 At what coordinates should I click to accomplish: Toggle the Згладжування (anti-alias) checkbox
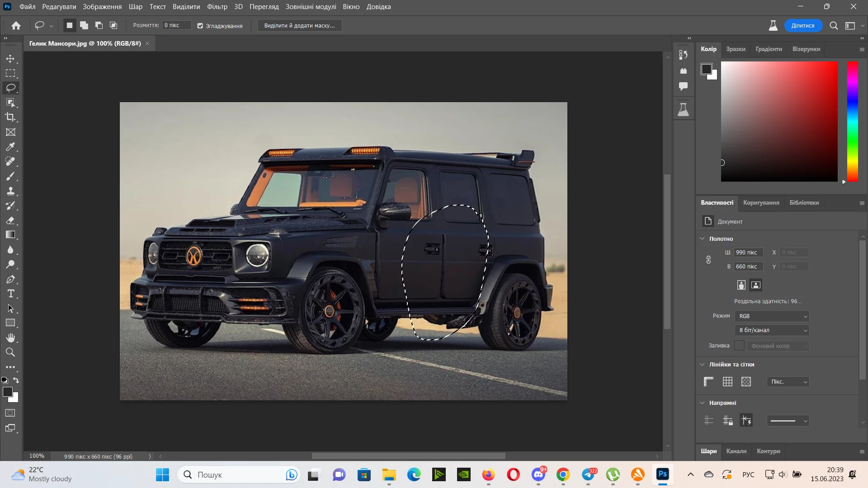click(200, 26)
